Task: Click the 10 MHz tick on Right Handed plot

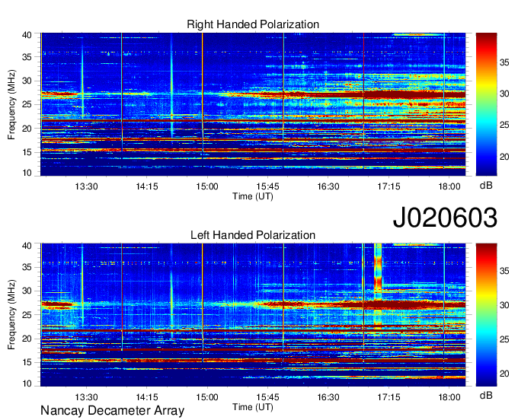Action: pyautogui.click(x=27, y=173)
